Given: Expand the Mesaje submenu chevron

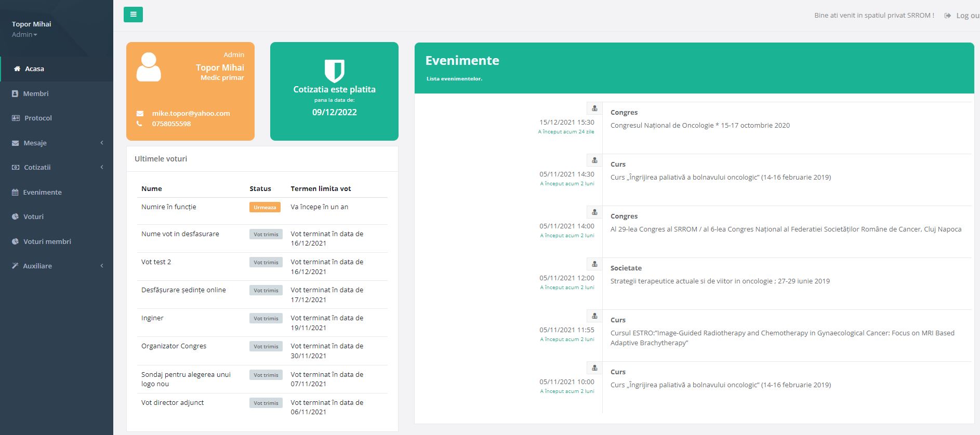Looking at the screenshot, I should pyautogui.click(x=102, y=143).
